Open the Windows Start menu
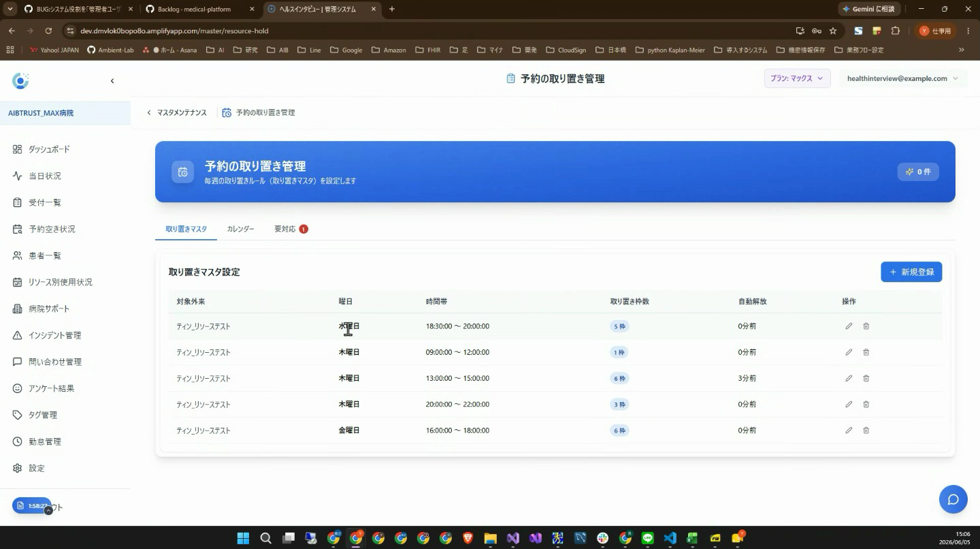The height and width of the screenshot is (549, 980). tap(243, 538)
